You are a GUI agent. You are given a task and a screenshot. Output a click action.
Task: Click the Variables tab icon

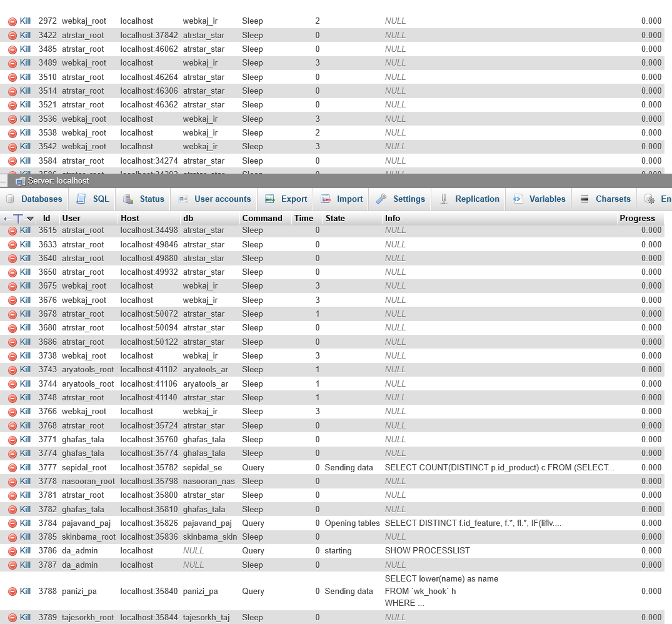(518, 199)
